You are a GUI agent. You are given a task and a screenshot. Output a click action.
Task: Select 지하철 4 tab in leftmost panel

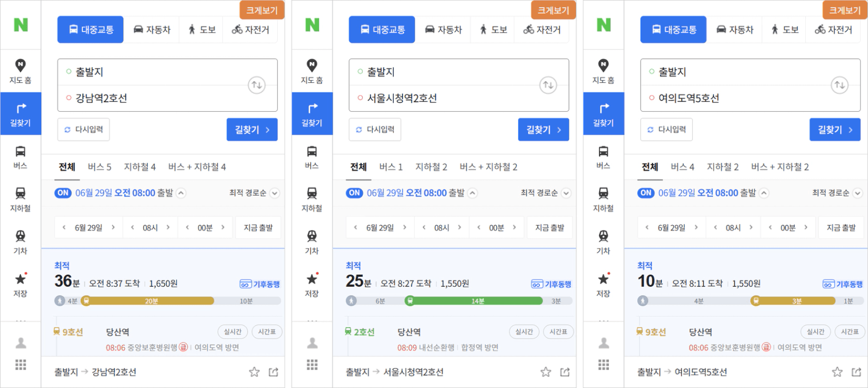tap(140, 167)
